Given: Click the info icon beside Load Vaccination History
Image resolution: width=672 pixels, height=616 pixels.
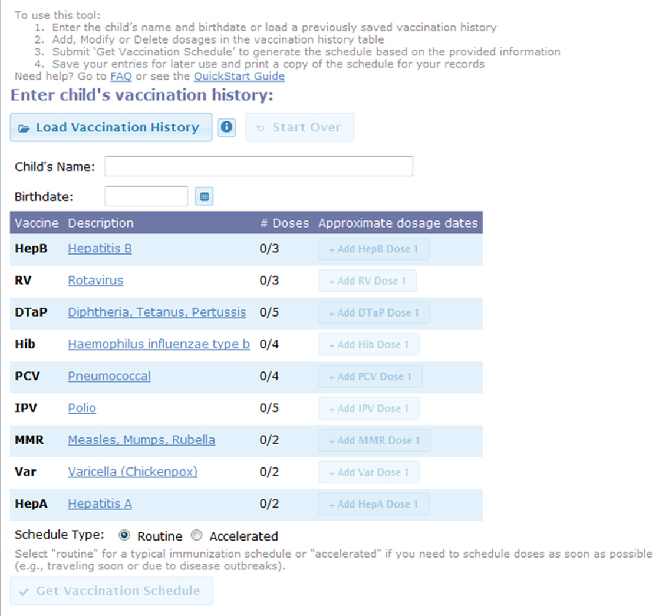Looking at the screenshot, I should pyautogui.click(x=226, y=127).
